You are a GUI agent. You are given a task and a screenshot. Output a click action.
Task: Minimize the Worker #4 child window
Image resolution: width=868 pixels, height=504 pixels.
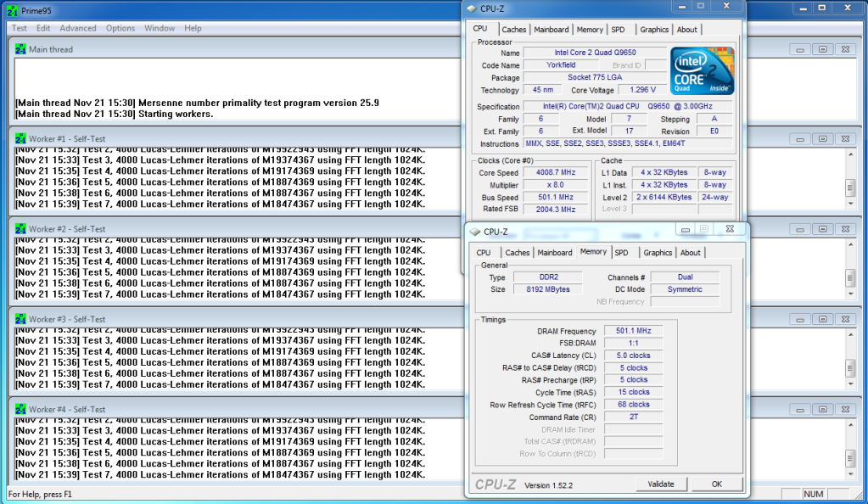coord(800,409)
